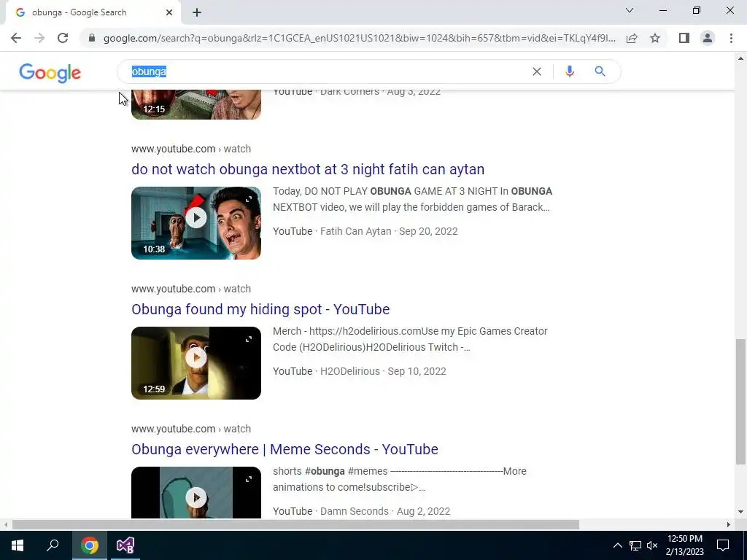Viewport: 747px width, 560px height.
Task: Open 'Obunga everywhere | Meme Seconds' link
Action: (285, 449)
